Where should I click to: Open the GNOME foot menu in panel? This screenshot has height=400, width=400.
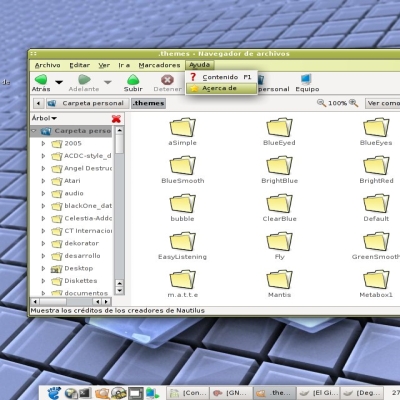tap(53, 393)
